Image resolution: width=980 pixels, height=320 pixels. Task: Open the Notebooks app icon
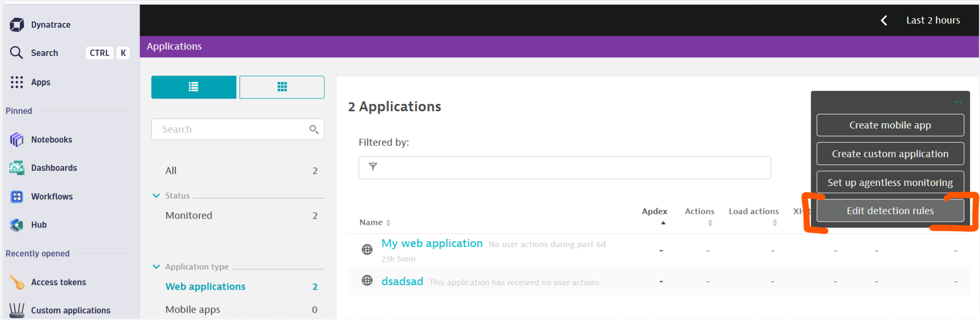pyautogui.click(x=17, y=139)
